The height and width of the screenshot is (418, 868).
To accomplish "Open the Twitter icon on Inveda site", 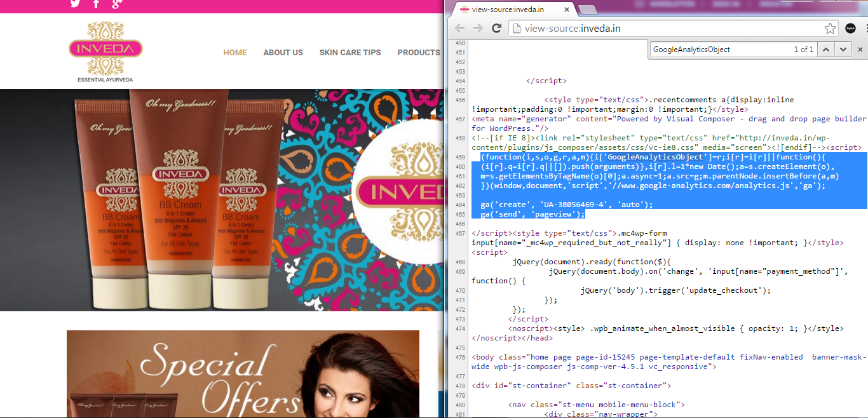I will pyautogui.click(x=75, y=4).
